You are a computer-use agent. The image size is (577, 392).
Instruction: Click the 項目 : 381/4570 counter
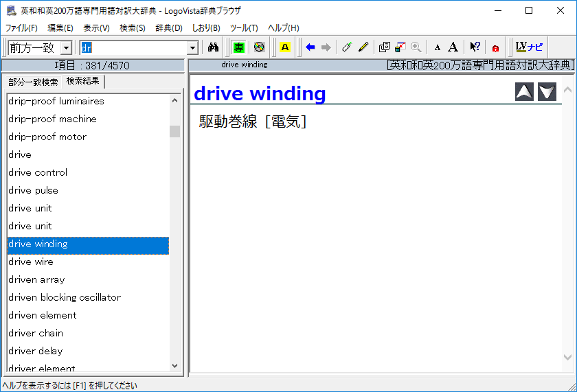point(92,65)
